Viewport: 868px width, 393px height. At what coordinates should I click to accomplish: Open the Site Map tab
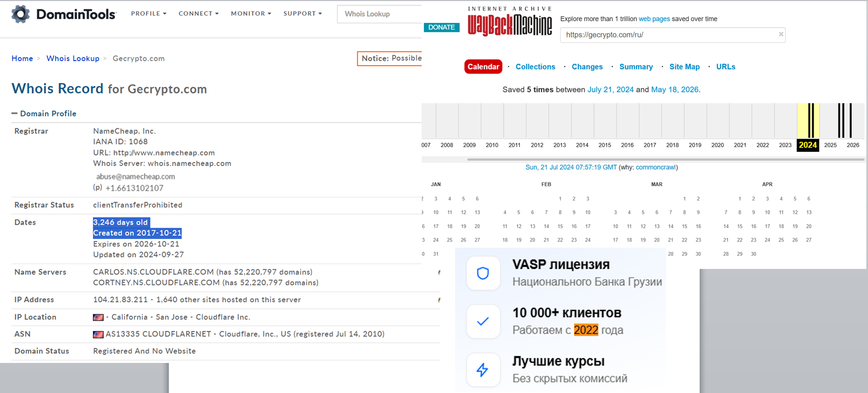[x=685, y=67]
